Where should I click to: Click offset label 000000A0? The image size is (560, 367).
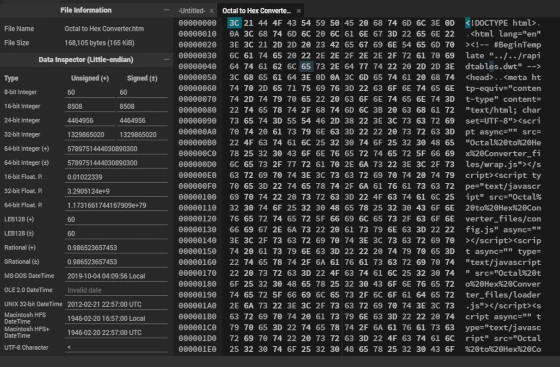click(198, 132)
